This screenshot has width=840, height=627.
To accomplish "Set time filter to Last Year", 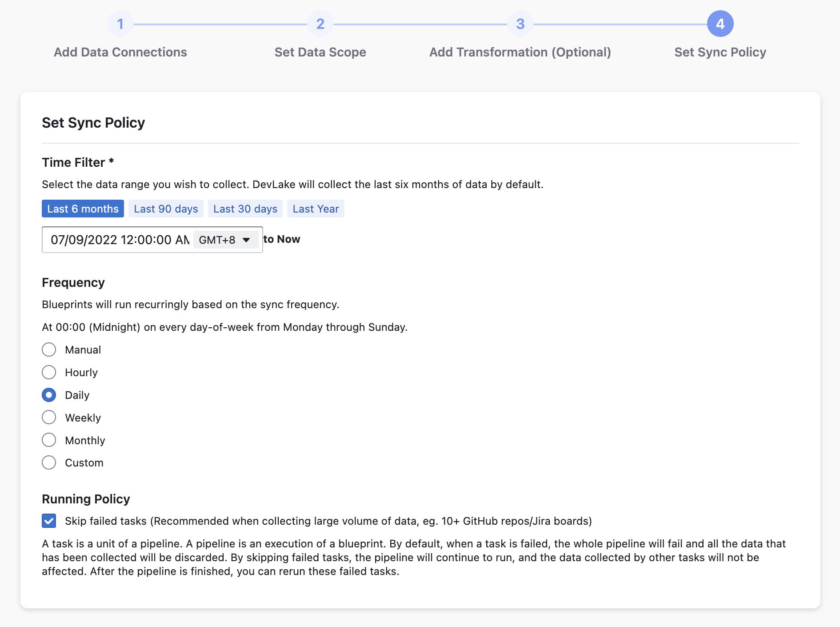I will [x=316, y=209].
